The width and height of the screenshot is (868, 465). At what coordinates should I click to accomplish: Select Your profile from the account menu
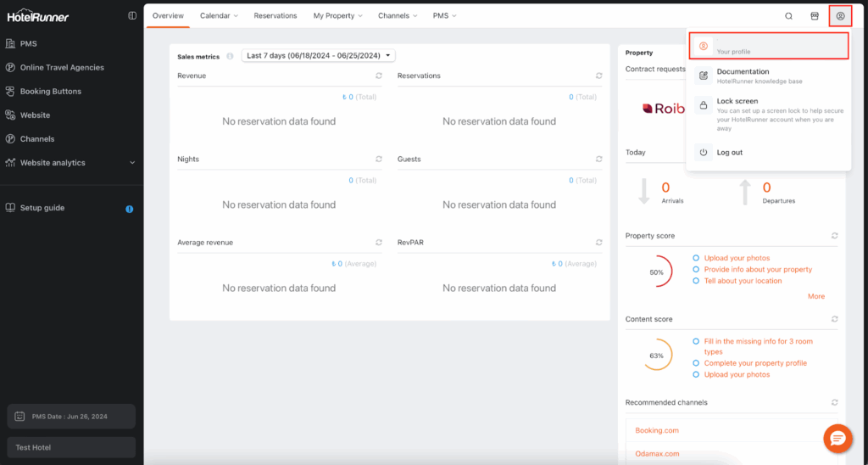(768, 47)
